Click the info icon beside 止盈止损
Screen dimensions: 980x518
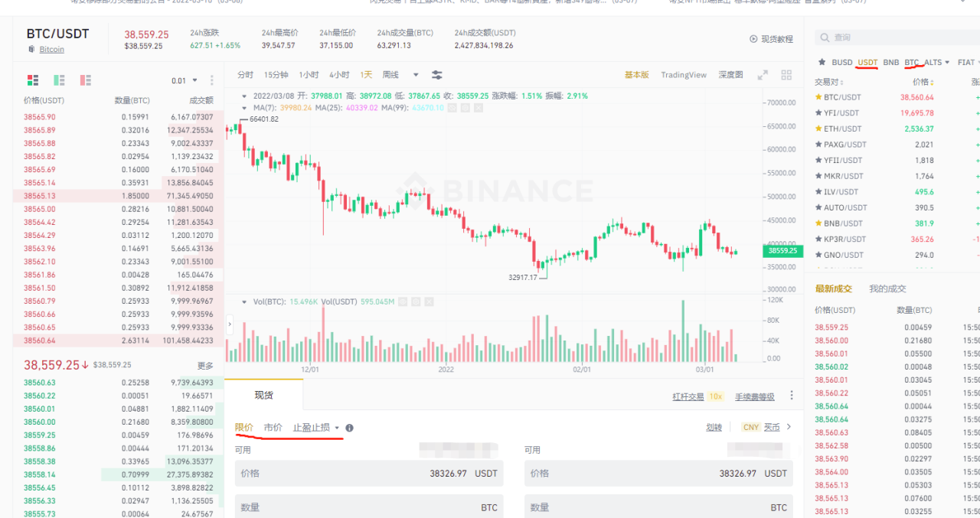[x=349, y=428]
